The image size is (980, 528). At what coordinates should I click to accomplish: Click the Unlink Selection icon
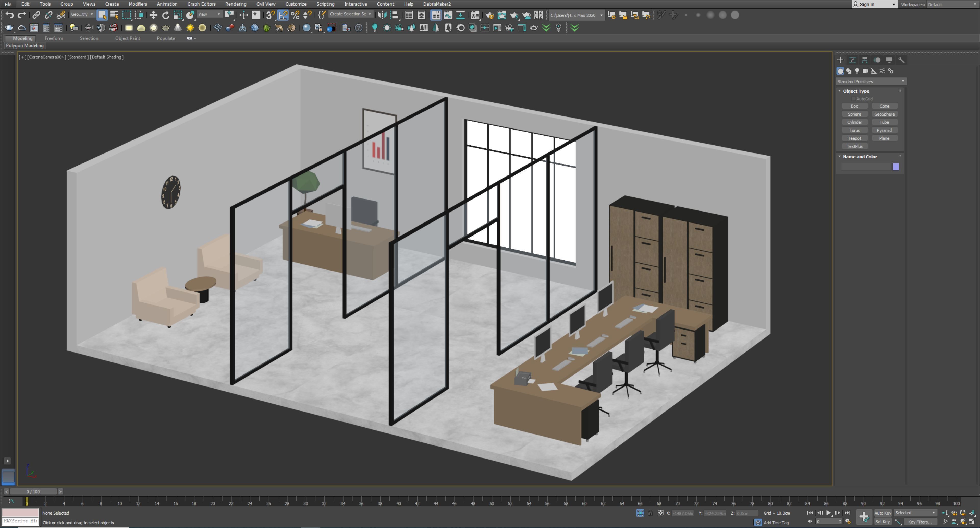click(x=48, y=15)
